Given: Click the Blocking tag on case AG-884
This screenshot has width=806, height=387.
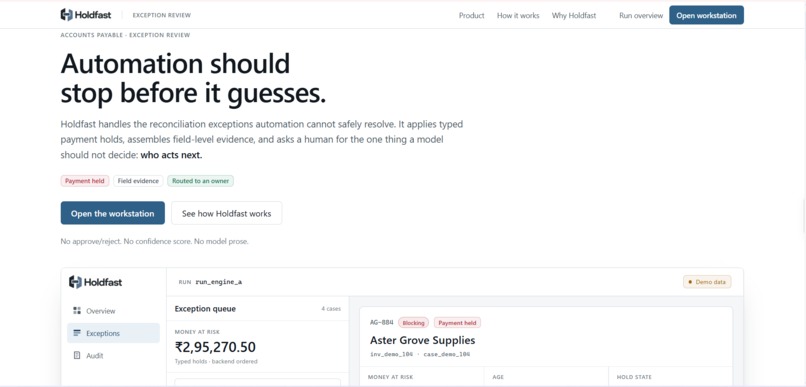Looking at the screenshot, I should [413, 323].
